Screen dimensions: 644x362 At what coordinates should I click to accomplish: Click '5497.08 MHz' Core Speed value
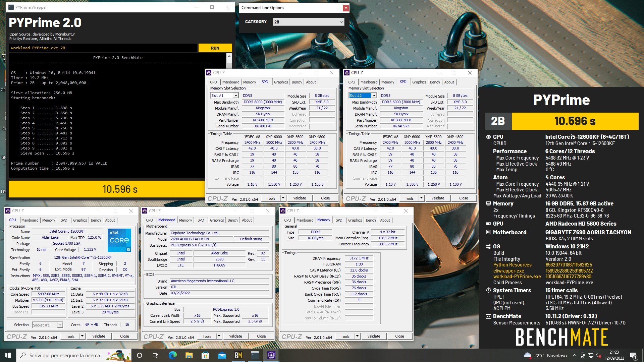point(48,294)
